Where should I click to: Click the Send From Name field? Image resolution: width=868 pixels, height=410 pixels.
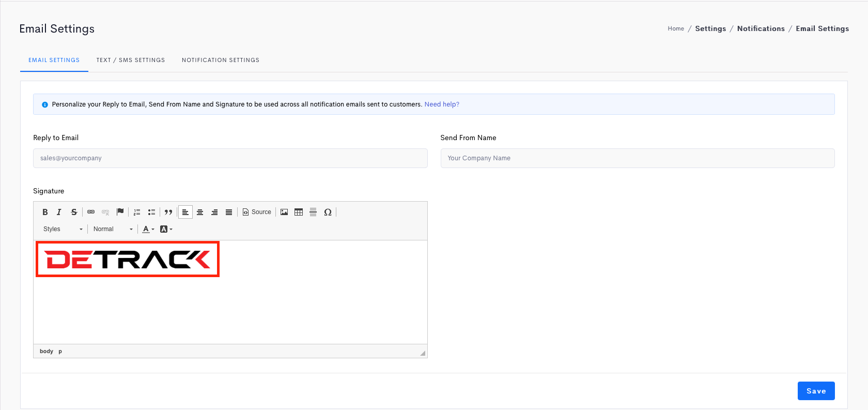point(638,158)
